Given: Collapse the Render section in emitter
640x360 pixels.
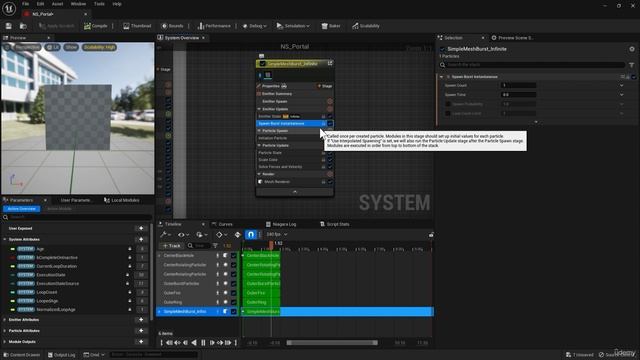Looking at the screenshot, I should [259, 174].
